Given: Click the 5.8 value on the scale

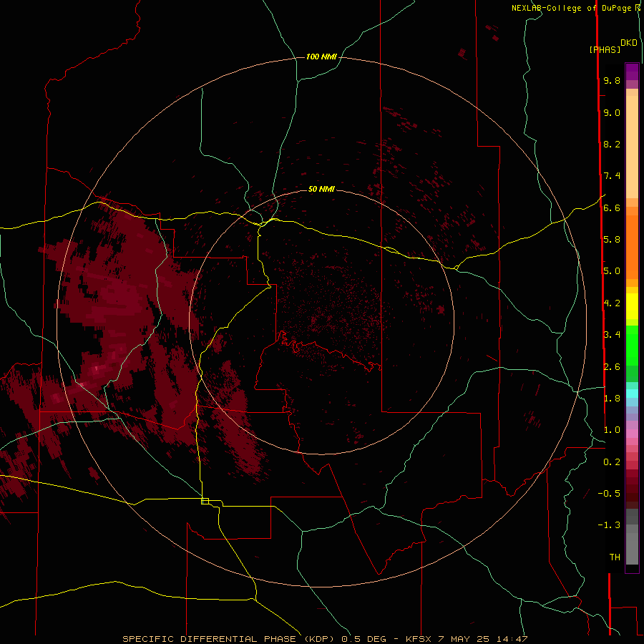Looking at the screenshot, I should tap(612, 240).
